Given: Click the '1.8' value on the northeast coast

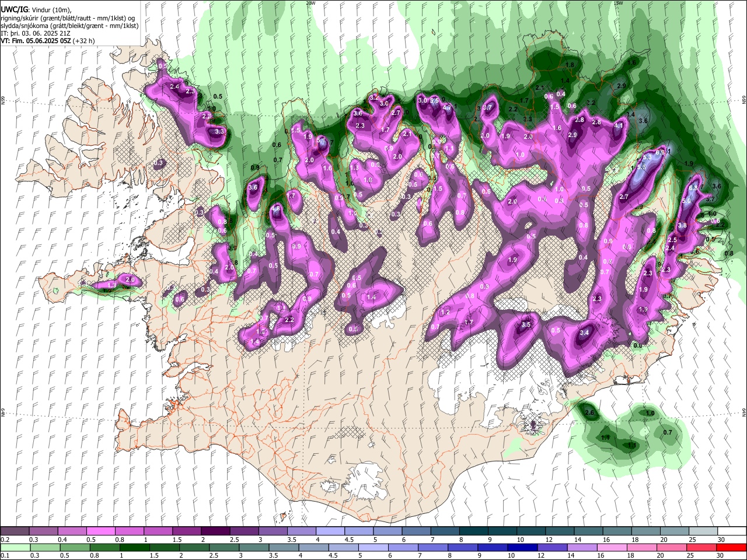Looking at the screenshot, I should (x=570, y=65).
